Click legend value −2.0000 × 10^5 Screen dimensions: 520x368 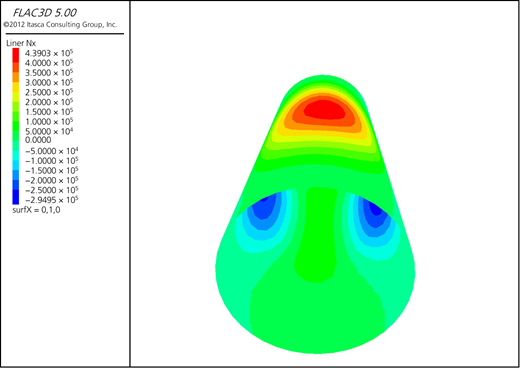click(x=52, y=180)
